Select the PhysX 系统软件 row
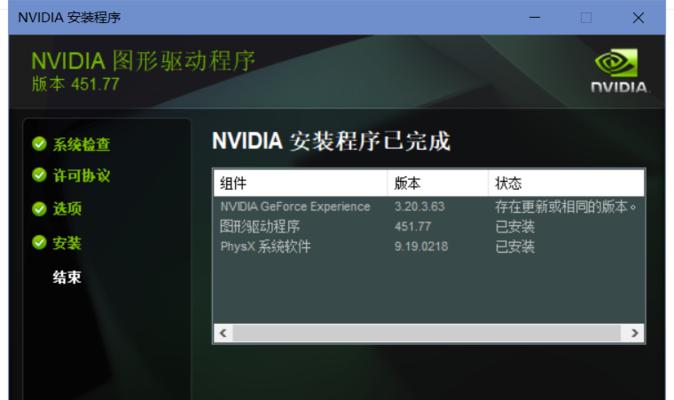 pyautogui.click(x=429, y=247)
